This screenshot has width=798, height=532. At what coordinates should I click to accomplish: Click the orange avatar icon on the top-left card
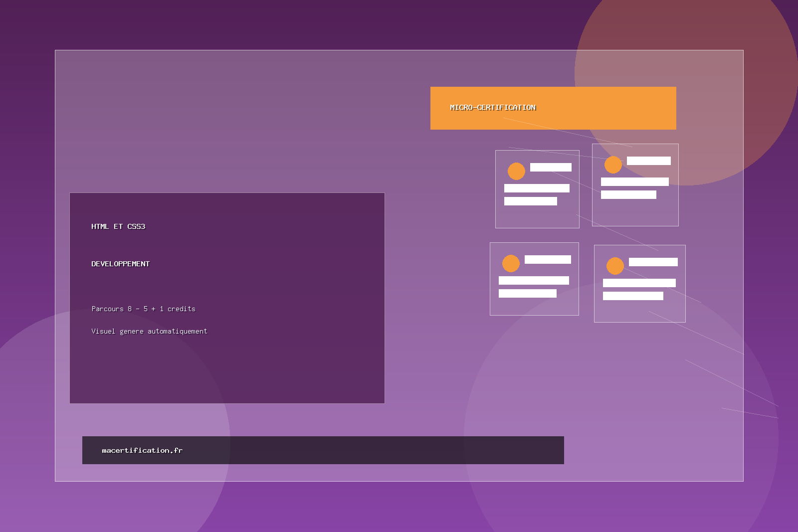click(x=516, y=172)
